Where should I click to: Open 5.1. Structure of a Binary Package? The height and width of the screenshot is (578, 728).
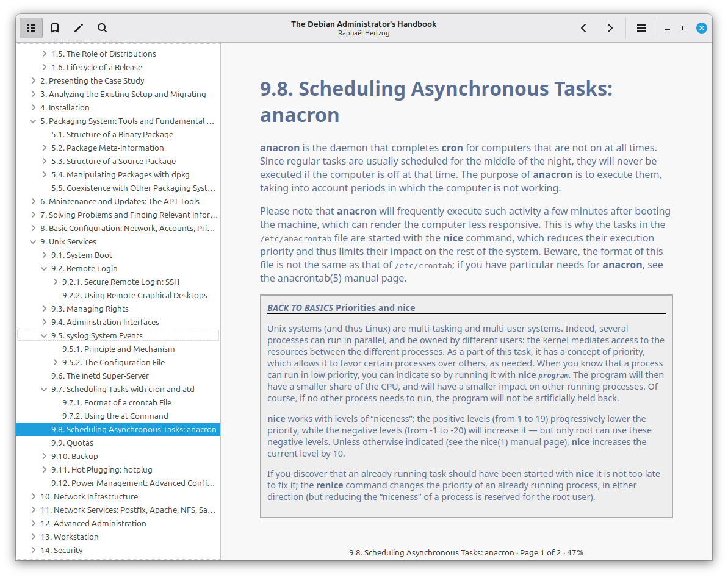point(118,135)
